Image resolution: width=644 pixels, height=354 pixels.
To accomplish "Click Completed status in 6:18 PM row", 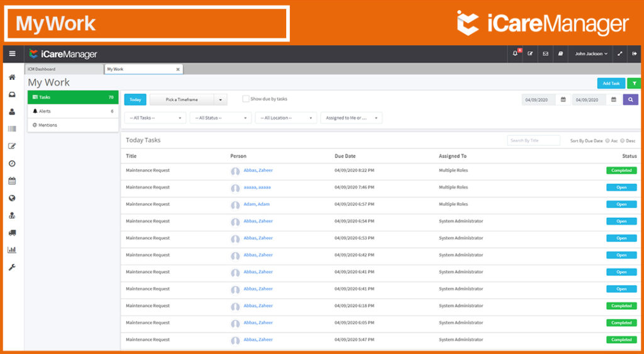I will pyautogui.click(x=621, y=306).
